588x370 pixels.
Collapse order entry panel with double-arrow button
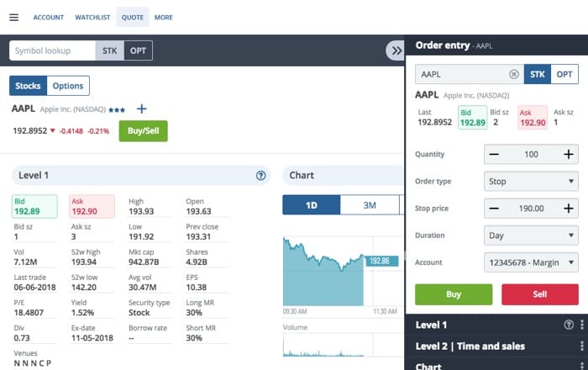[x=396, y=50]
